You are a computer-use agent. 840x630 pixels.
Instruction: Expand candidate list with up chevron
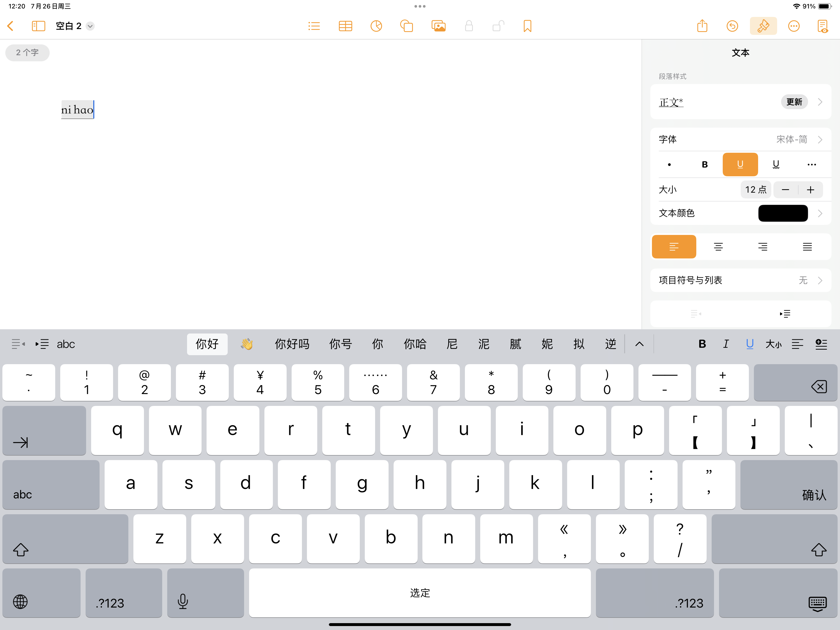(x=639, y=344)
